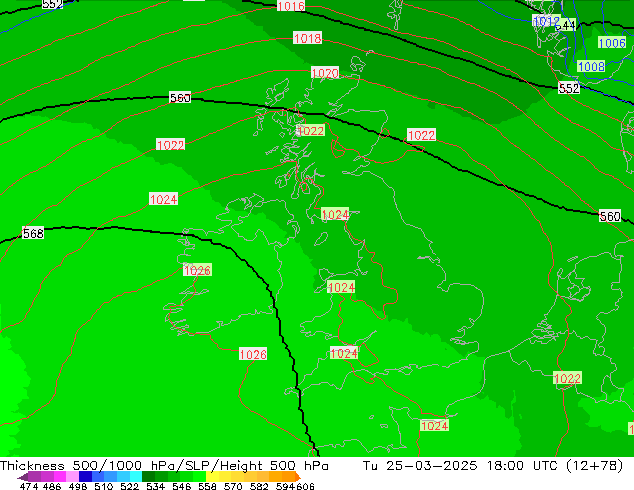Screen dimensions: 634x490
Task: Click legend value 474
Action: pos(29,486)
